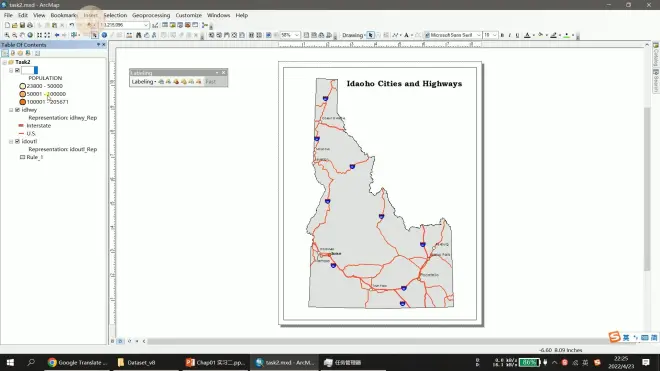Open the Geoprocessing menu

click(151, 15)
